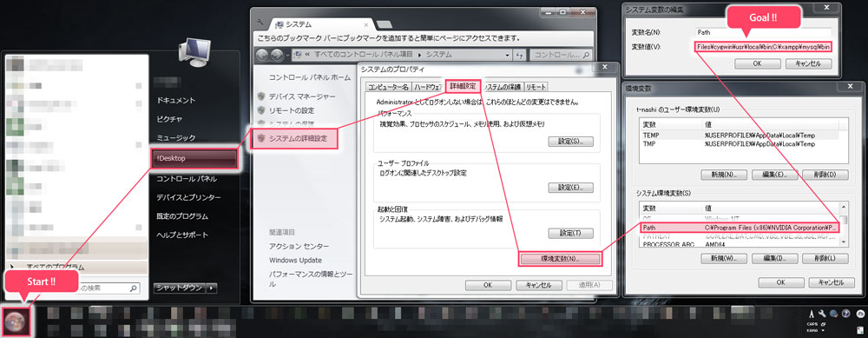Open shutdown options arrow next to シャットダウン
This screenshot has height=338, width=868.
coord(212,288)
